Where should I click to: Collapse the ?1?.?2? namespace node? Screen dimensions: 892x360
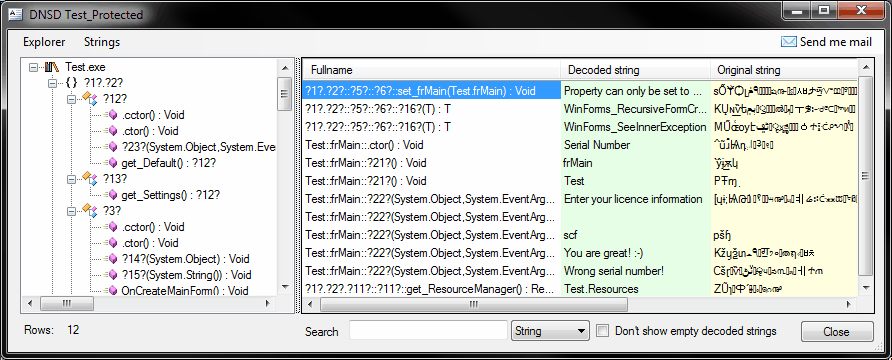[x=53, y=83]
